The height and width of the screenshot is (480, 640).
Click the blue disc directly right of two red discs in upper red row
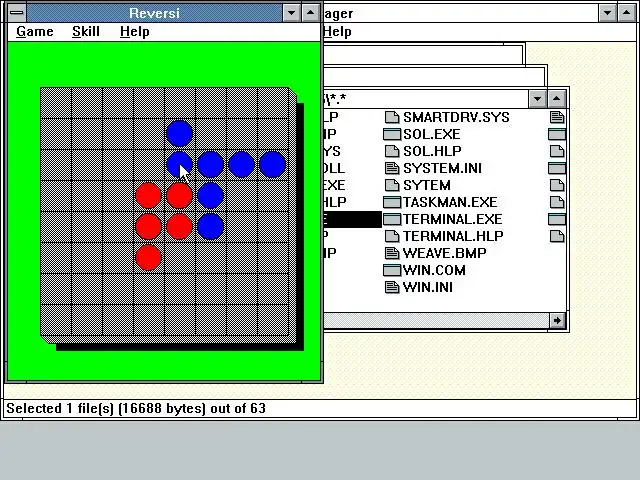[x=211, y=196]
